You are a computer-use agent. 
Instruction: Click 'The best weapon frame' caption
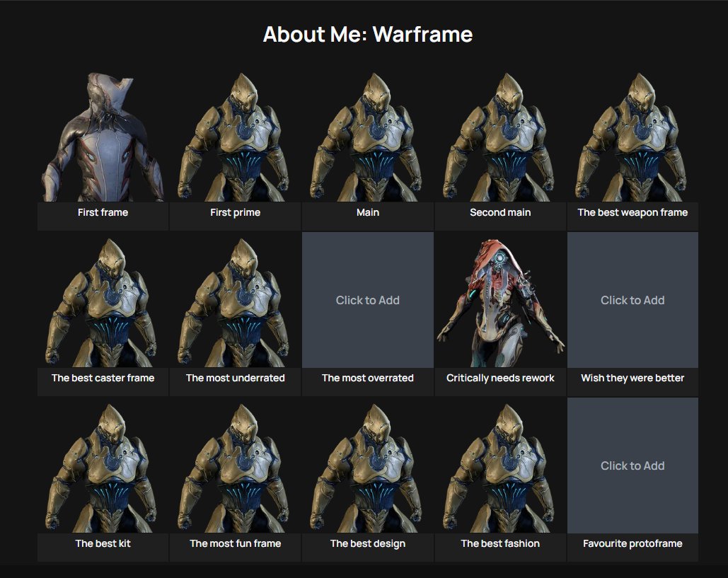(632, 213)
